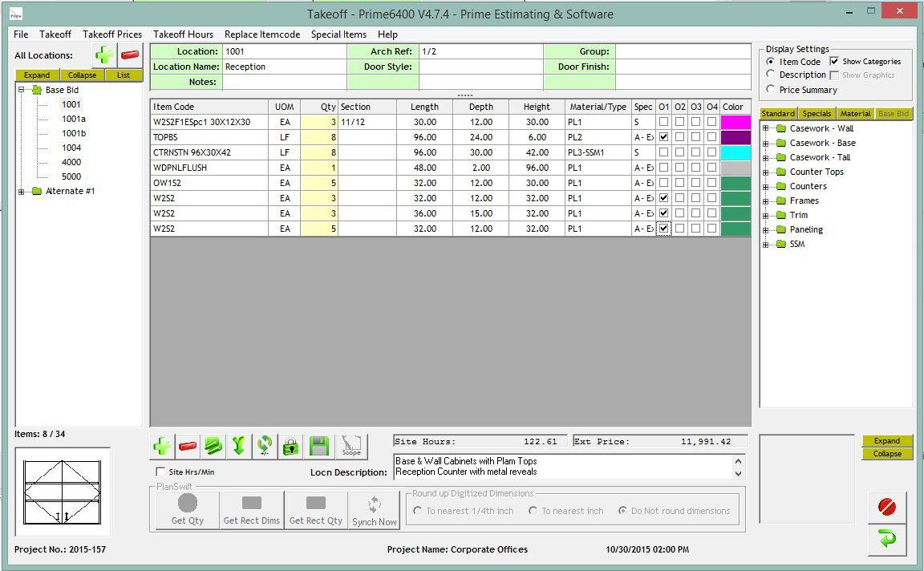924x571 pixels.
Task: Open the Replace Itemcode menu
Action: (262, 34)
